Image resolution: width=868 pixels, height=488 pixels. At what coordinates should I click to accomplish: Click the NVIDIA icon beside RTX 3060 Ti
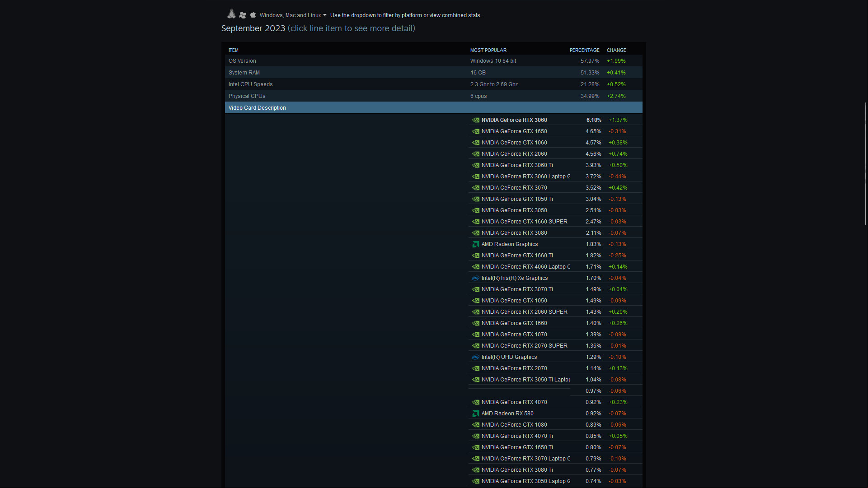click(475, 165)
